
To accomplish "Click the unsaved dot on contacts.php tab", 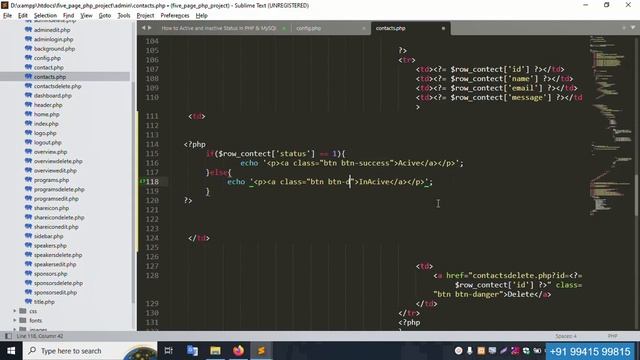I will point(443,28).
